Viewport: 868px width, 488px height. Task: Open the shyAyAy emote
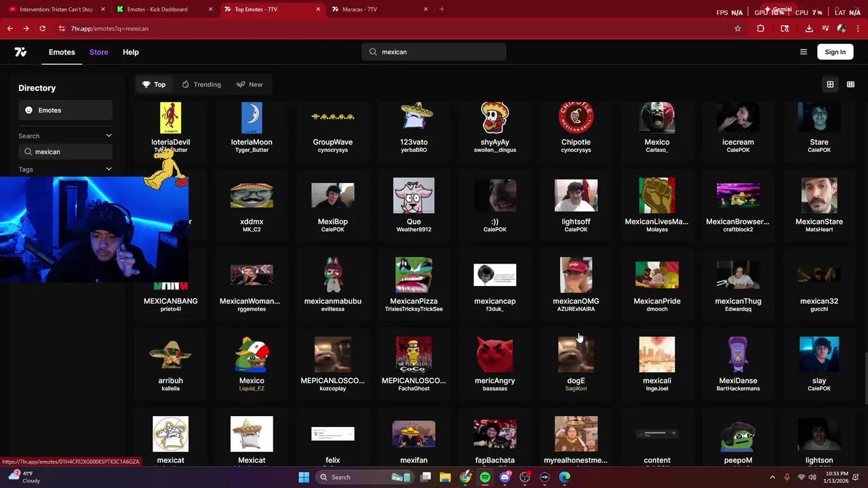pos(495,127)
